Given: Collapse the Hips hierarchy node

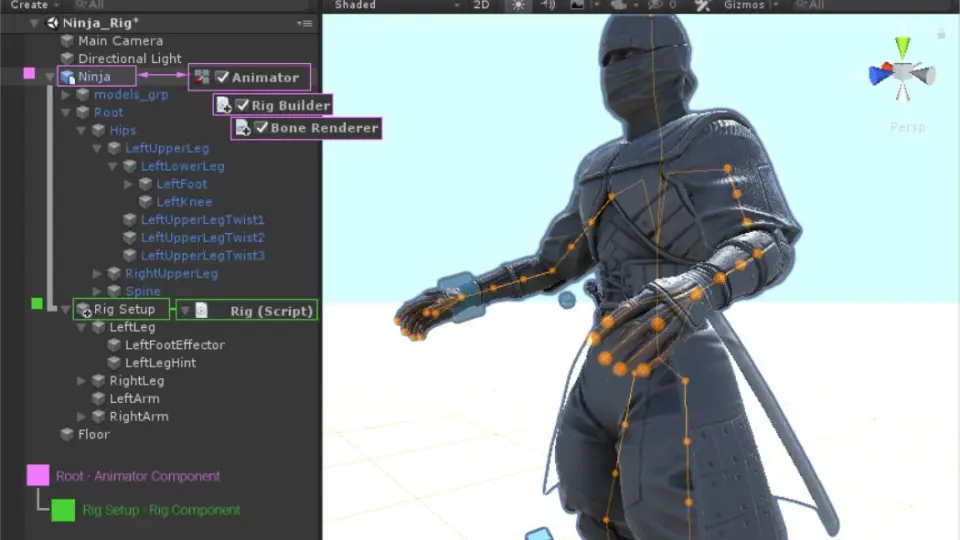Looking at the screenshot, I should (81, 130).
